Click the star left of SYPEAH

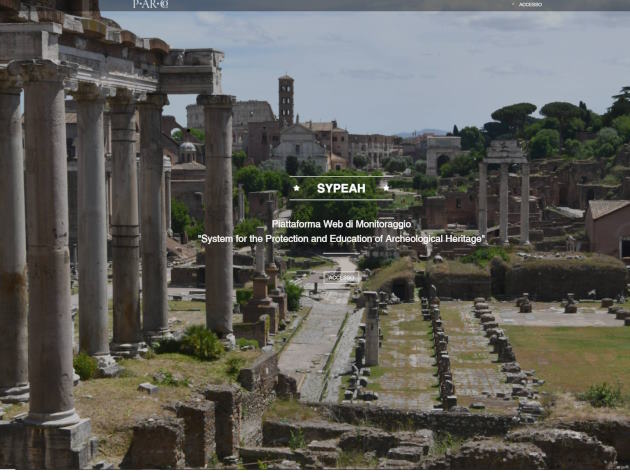coord(297,188)
